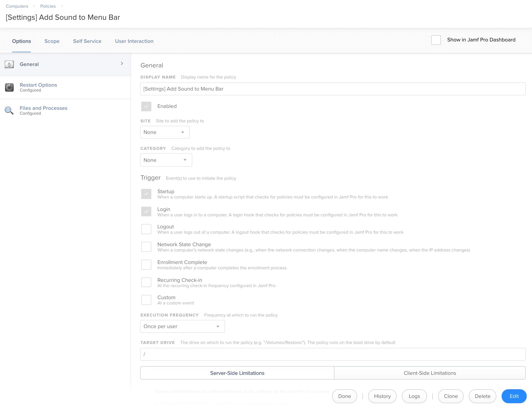Viewport: 532px width, 409px height.
Task: Switch to the Scope tab
Action: click(x=52, y=41)
